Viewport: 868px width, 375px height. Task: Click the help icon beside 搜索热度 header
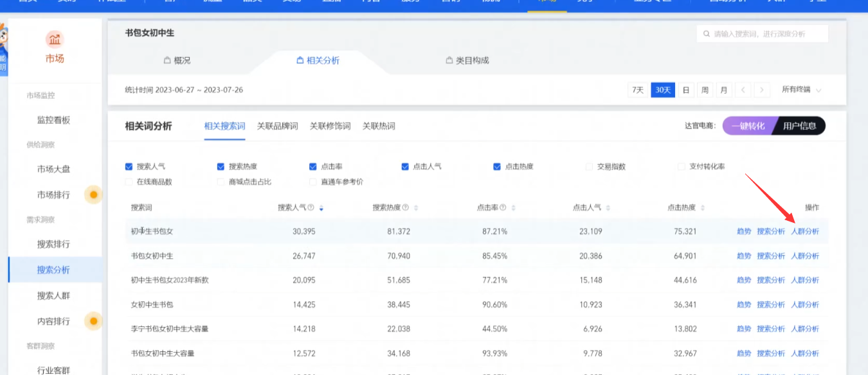tap(406, 208)
